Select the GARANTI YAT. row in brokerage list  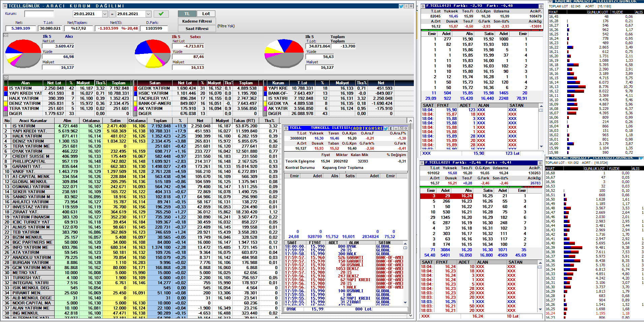[142, 167]
